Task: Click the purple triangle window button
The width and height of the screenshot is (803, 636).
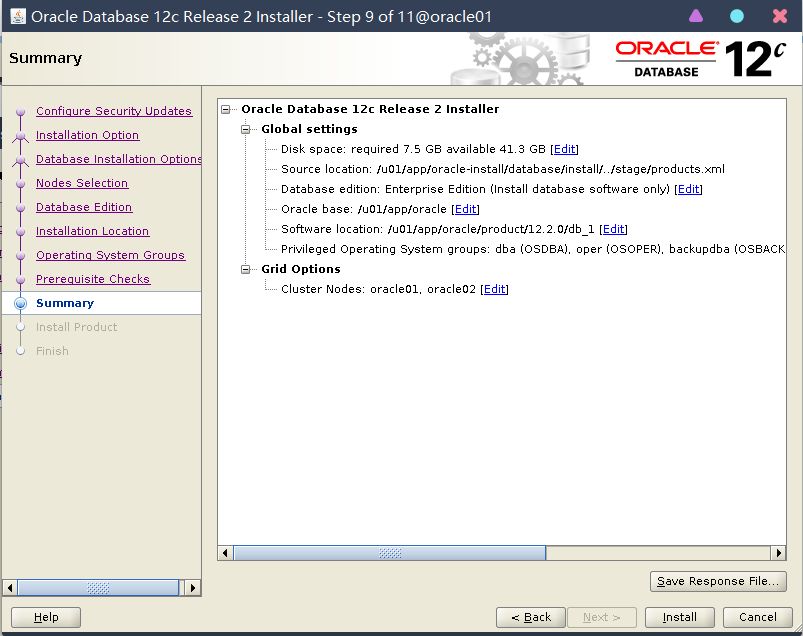Action: (695, 16)
